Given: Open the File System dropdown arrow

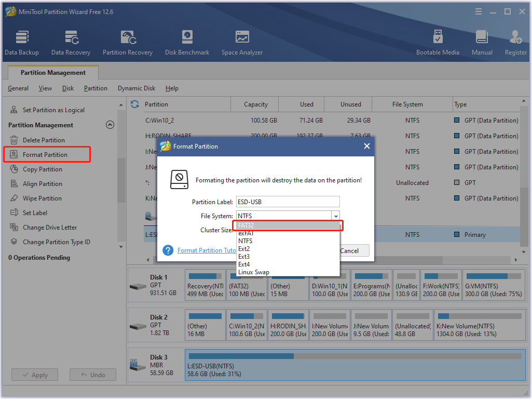Looking at the screenshot, I should (336, 216).
